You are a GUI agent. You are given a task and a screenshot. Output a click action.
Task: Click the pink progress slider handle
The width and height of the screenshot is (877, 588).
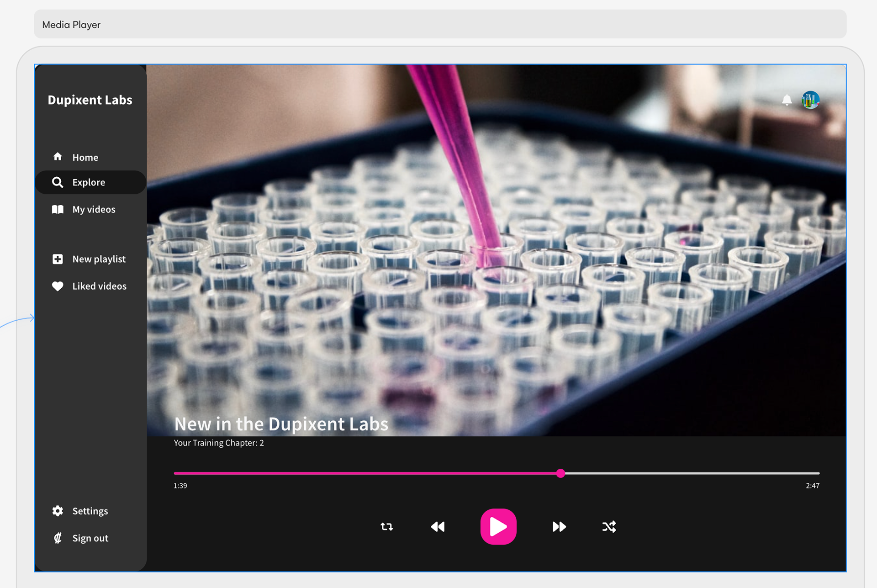pos(560,473)
